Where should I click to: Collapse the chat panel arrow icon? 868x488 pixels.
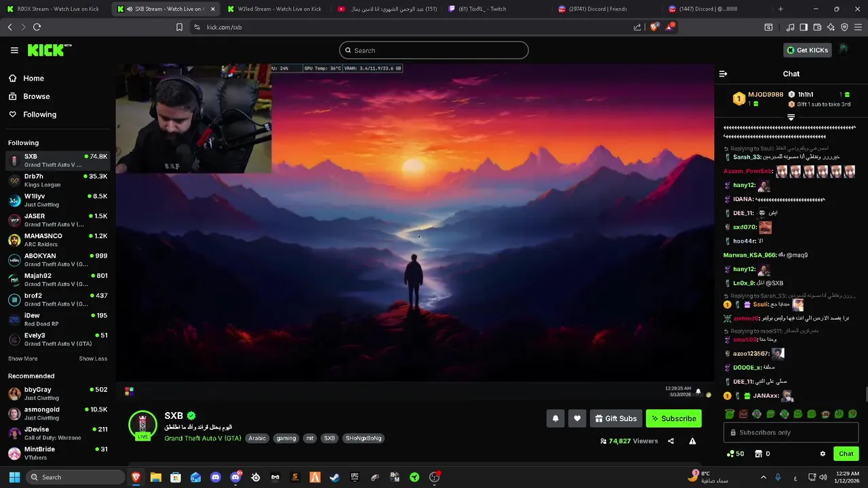(x=723, y=74)
